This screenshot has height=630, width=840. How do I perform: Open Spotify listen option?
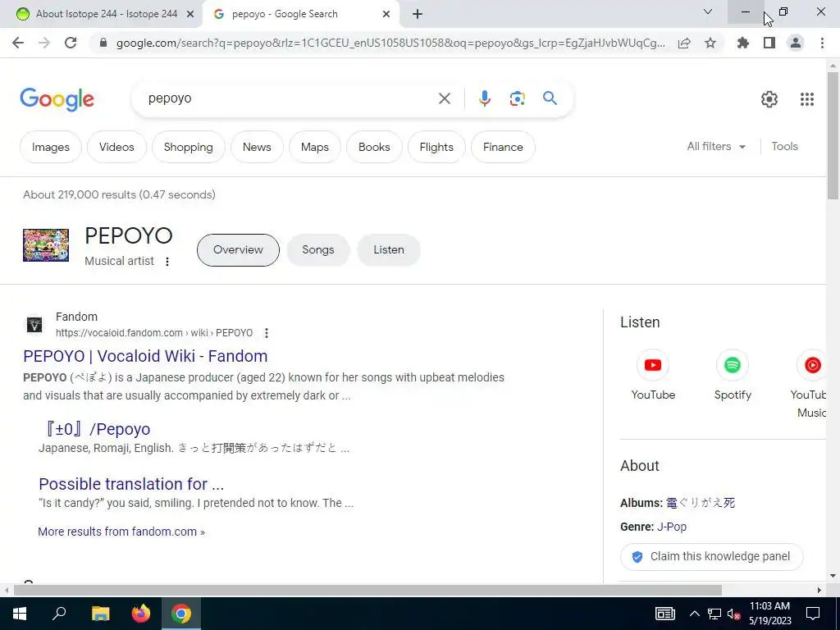coord(733,374)
